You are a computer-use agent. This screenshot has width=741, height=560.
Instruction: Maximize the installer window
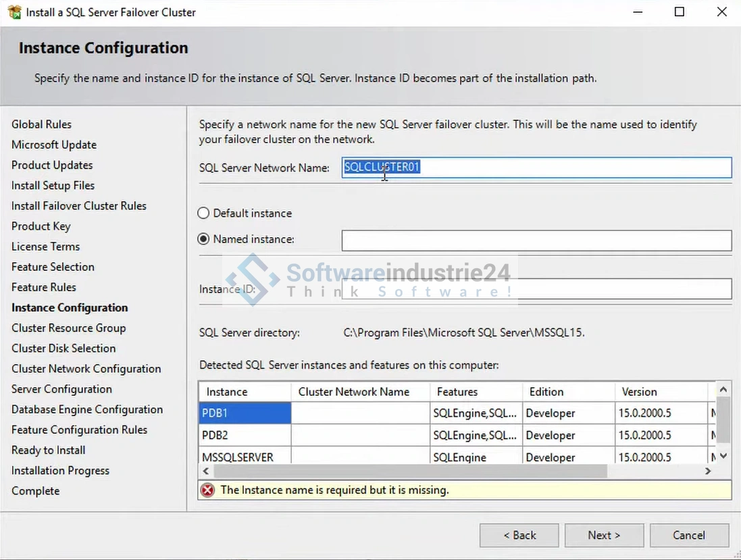point(680,12)
